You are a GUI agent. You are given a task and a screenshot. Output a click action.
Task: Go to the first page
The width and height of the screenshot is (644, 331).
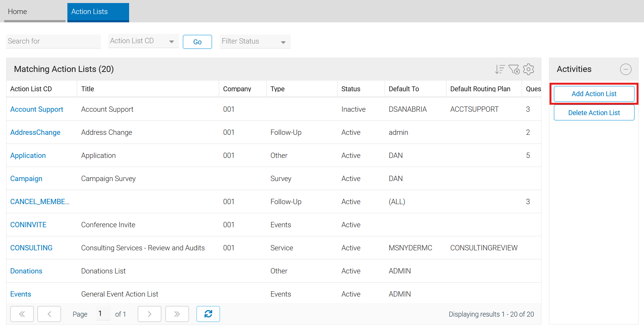22,314
